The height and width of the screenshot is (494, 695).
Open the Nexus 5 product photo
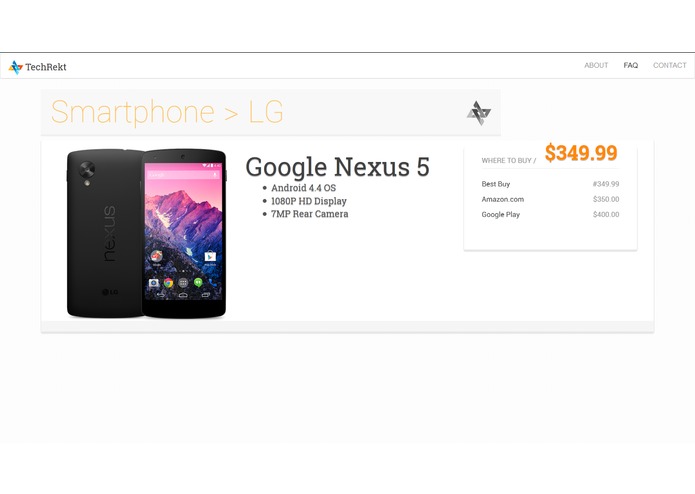(x=146, y=233)
